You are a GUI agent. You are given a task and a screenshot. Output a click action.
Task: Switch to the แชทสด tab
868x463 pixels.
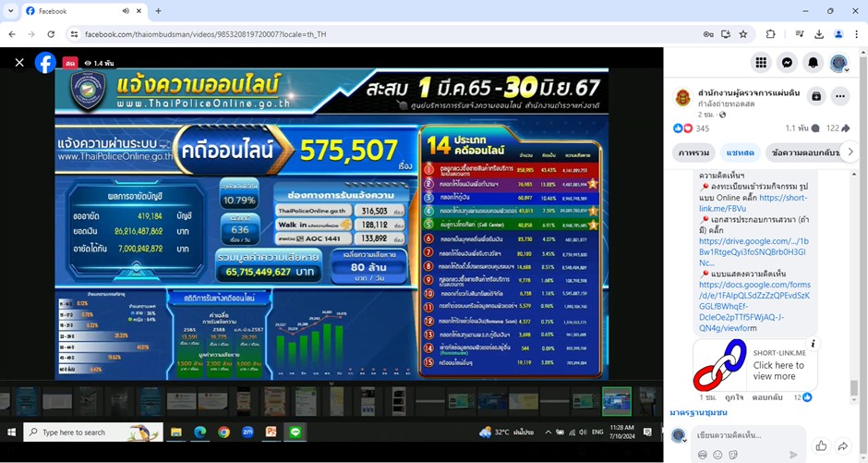(741, 152)
